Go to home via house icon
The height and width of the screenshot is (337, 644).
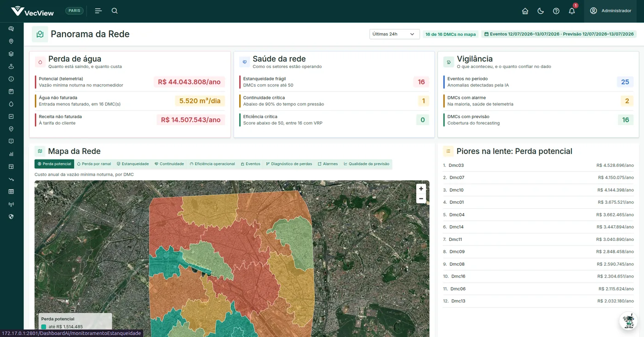coord(525,11)
